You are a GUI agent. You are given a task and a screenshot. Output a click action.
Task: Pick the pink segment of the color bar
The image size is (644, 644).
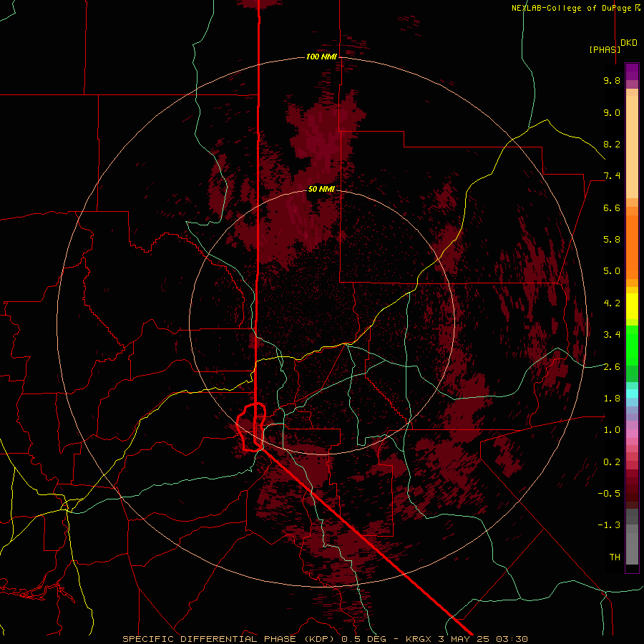[x=632, y=434]
